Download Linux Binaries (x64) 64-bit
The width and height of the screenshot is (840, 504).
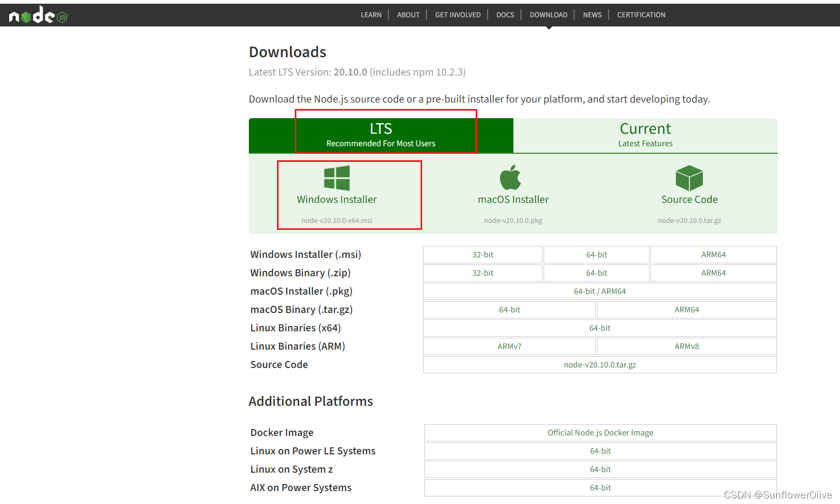(600, 328)
